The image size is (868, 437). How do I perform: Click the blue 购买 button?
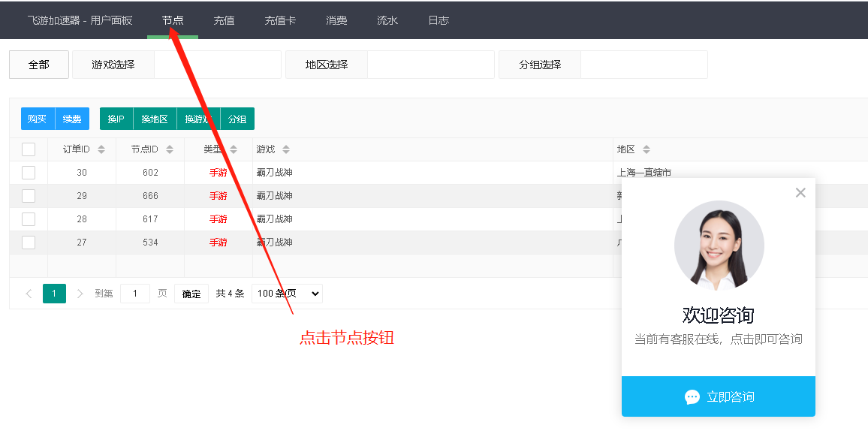tap(38, 119)
